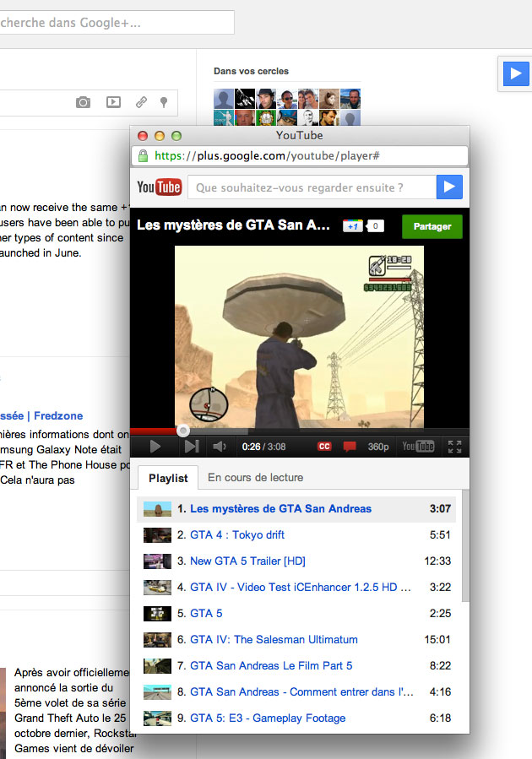Click the Partager button
Image resolution: width=532 pixels, height=759 pixels.
click(432, 226)
